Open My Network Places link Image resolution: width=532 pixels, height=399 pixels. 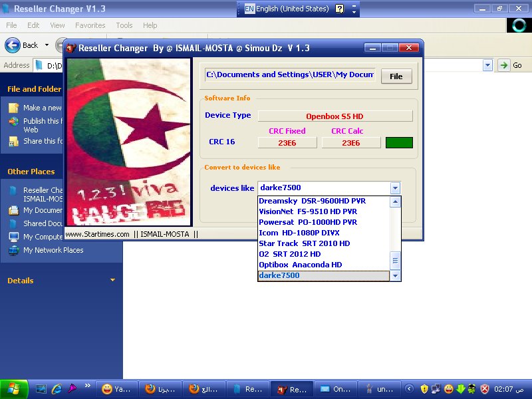[x=46, y=250]
